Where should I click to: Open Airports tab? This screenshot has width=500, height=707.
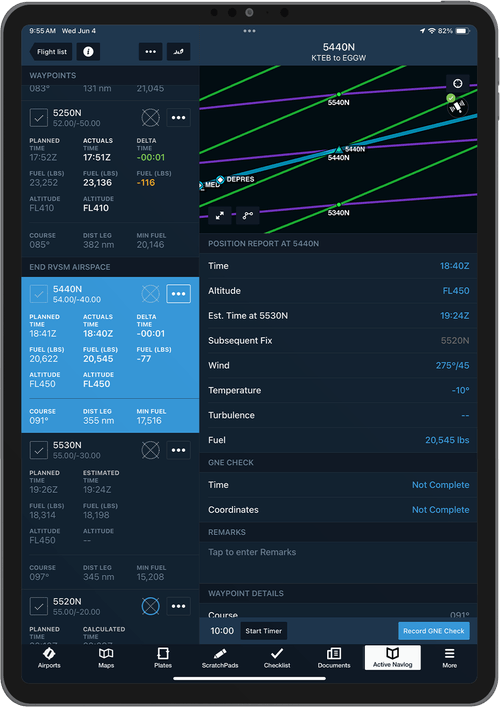tap(49, 658)
